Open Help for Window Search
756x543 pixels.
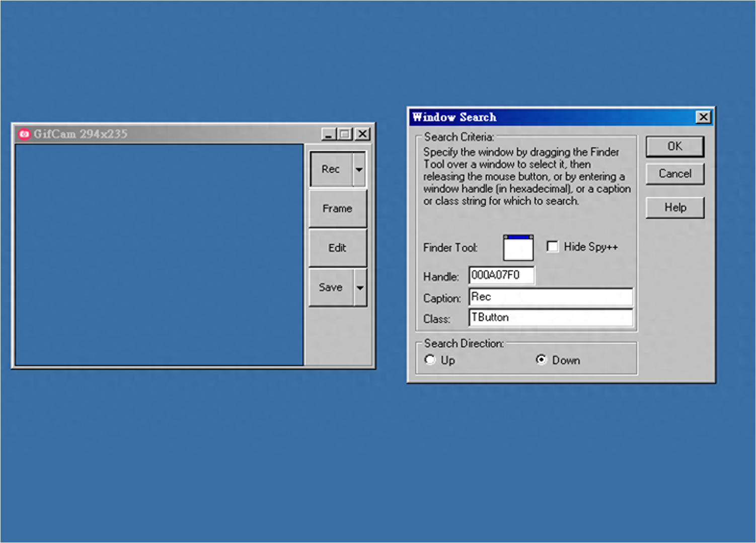[x=675, y=207]
